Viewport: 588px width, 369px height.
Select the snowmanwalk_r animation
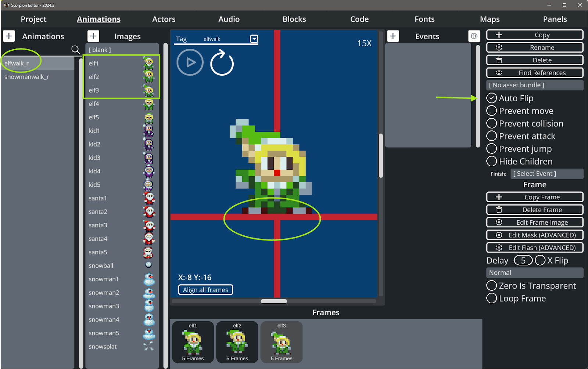pos(37,77)
